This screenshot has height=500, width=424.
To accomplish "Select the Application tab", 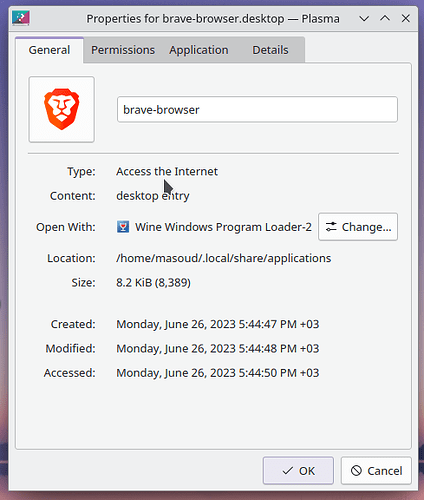I will pyautogui.click(x=199, y=50).
